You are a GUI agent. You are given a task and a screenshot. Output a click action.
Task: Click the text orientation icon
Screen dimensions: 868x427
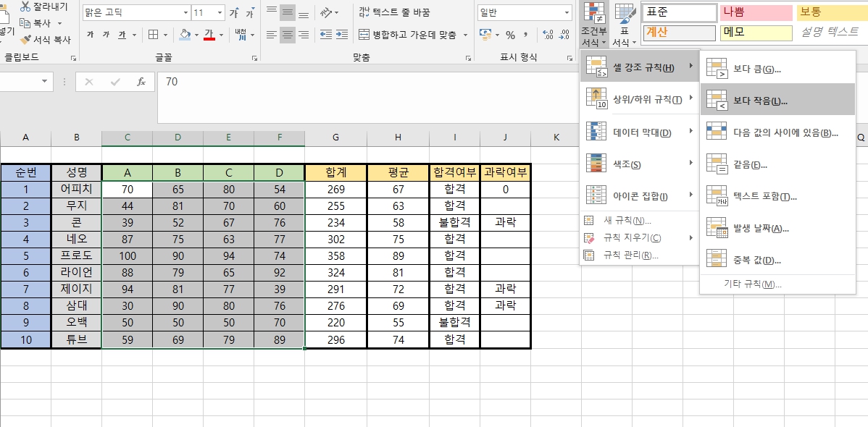click(x=327, y=12)
